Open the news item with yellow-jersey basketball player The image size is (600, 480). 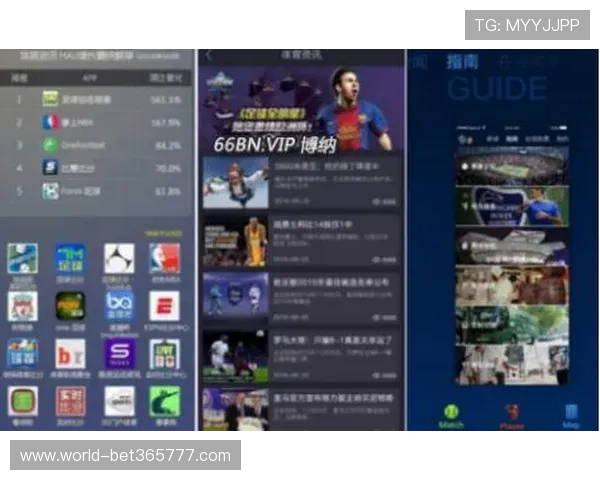(302, 241)
